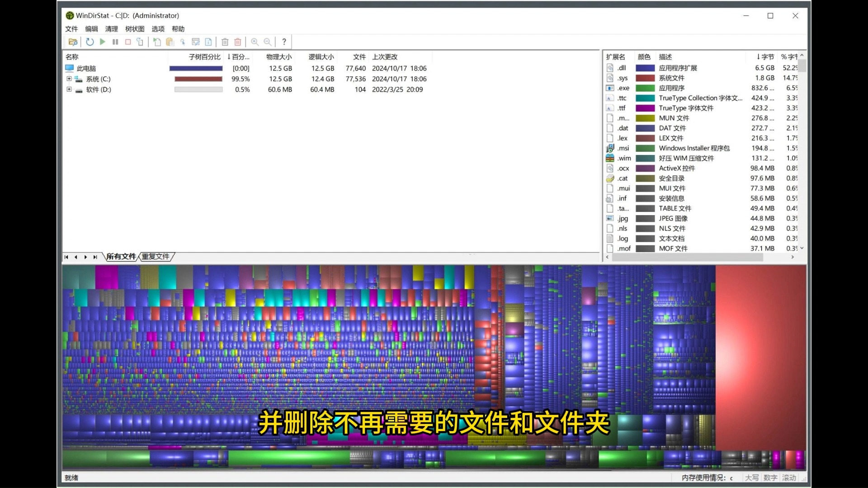Switch to the 重复文件 tab
This screenshot has width=868, height=488.
pyautogui.click(x=156, y=257)
